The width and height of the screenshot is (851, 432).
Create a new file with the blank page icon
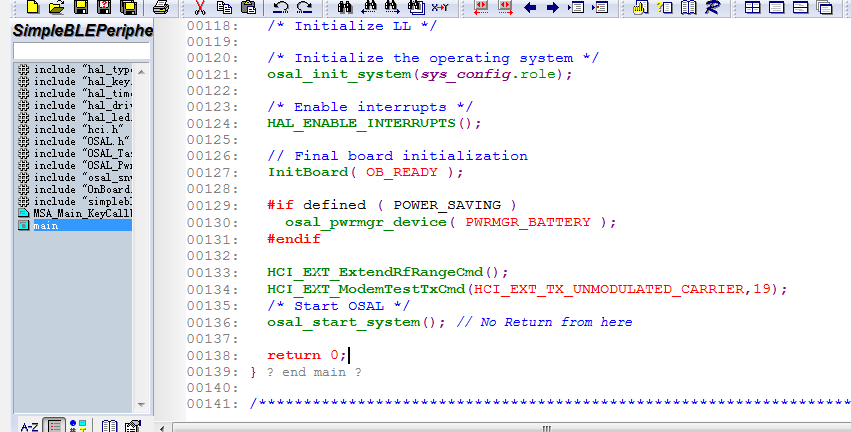tap(33, 7)
